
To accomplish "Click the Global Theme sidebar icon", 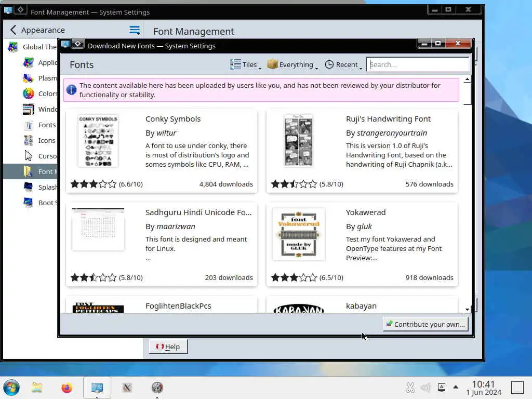I will [x=13, y=47].
